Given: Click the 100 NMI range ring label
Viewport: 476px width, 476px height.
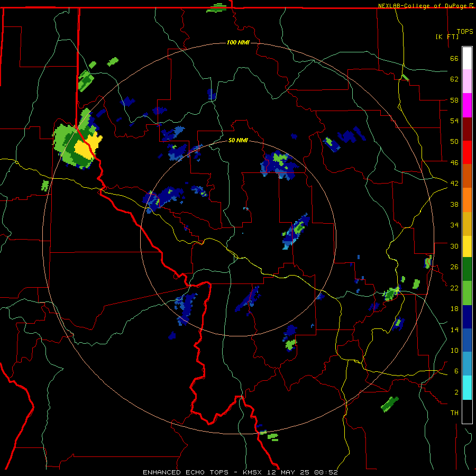Looking at the screenshot, I should point(238,42).
